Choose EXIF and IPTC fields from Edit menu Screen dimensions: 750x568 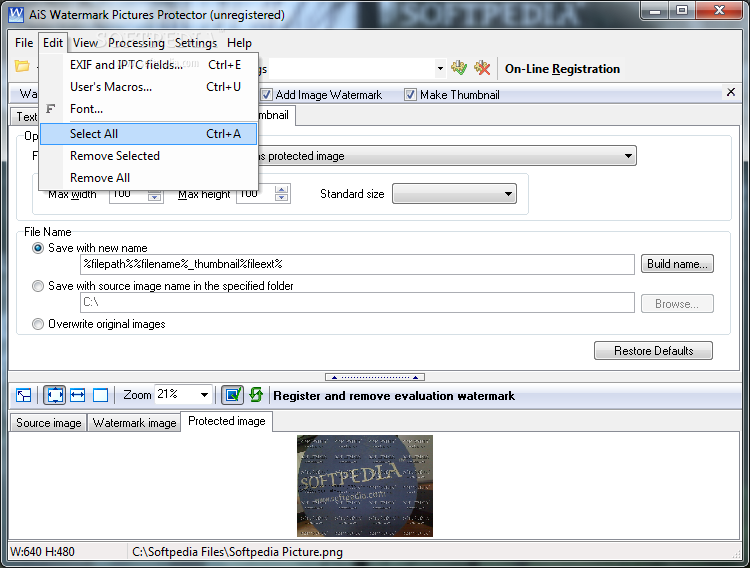149,65
